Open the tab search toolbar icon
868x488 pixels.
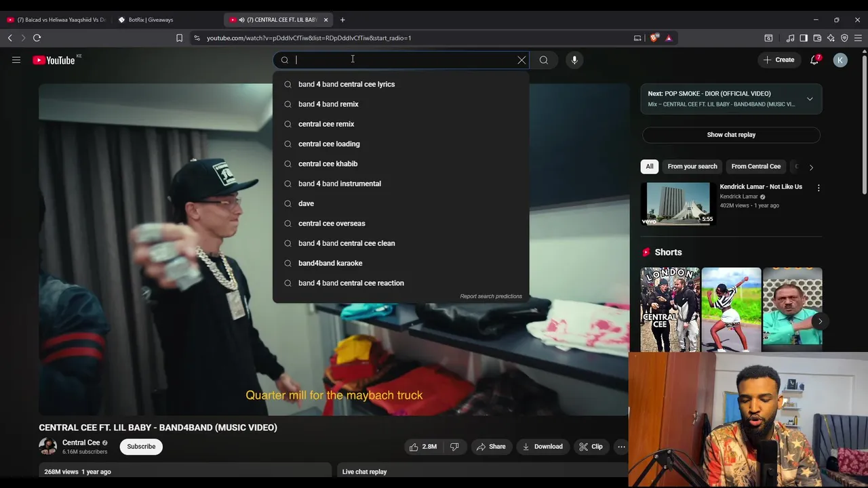pos(768,38)
